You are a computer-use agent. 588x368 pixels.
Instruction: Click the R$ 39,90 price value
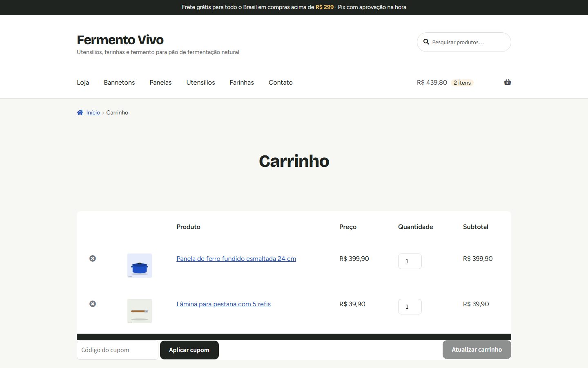[352, 304]
